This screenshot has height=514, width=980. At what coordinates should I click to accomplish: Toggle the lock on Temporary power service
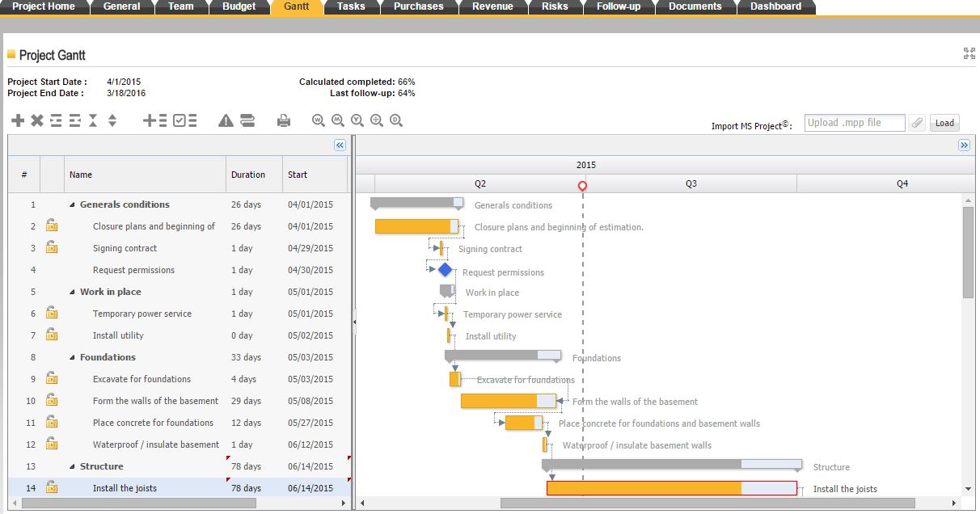(50, 314)
